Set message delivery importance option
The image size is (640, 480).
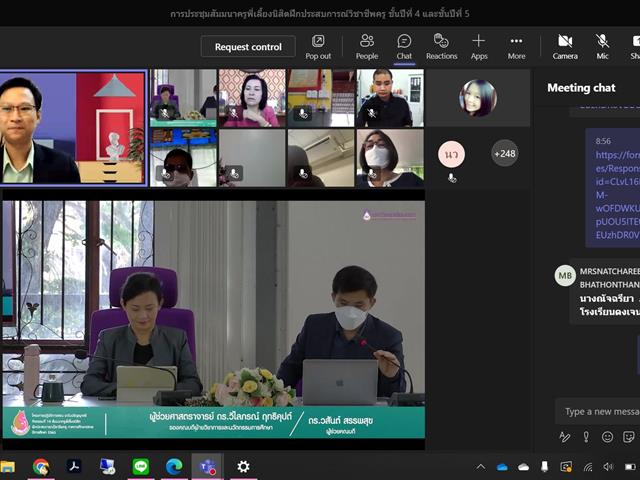pyautogui.click(x=586, y=437)
